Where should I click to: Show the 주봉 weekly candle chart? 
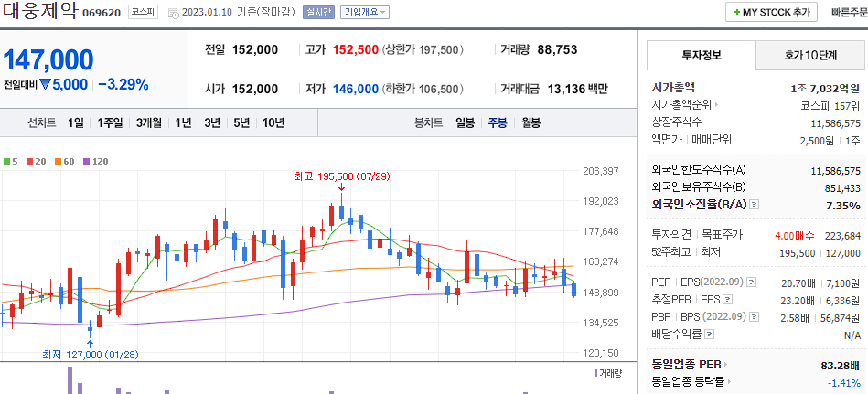[x=497, y=122]
